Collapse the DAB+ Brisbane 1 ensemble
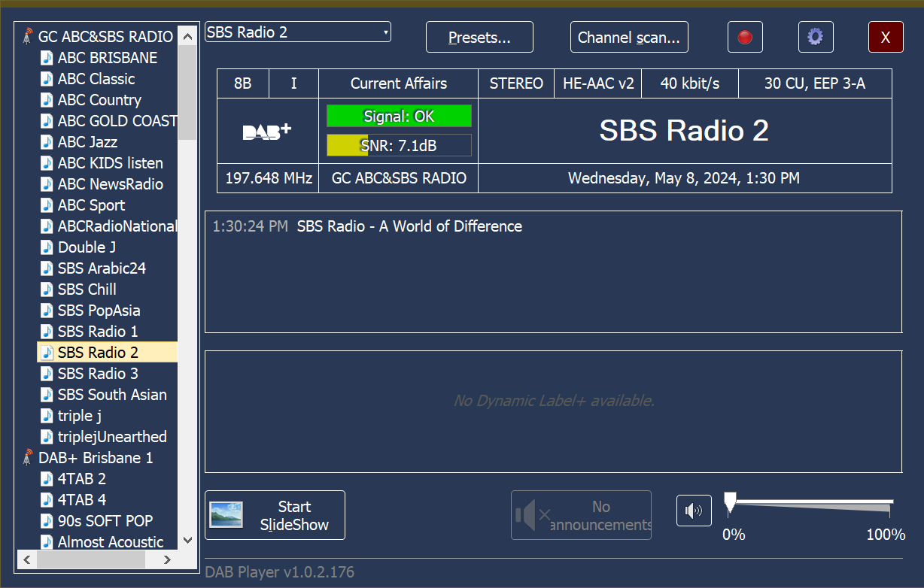This screenshot has height=588, width=924. pos(96,457)
